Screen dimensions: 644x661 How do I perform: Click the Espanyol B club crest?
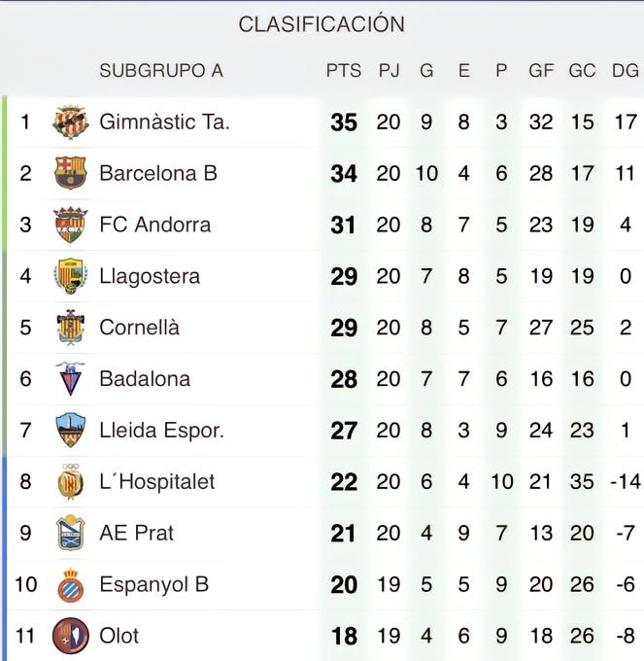[70, 584]
